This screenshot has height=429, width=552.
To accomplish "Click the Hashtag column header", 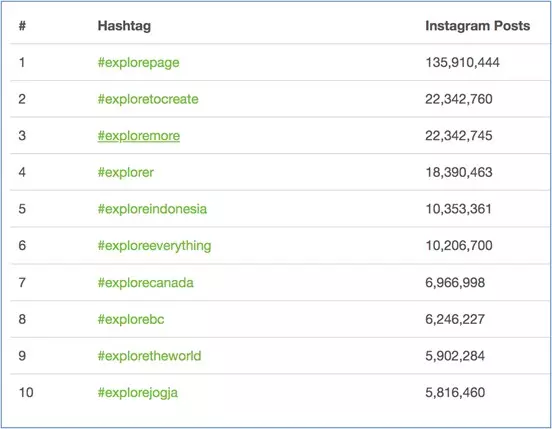I will point(124,26).
